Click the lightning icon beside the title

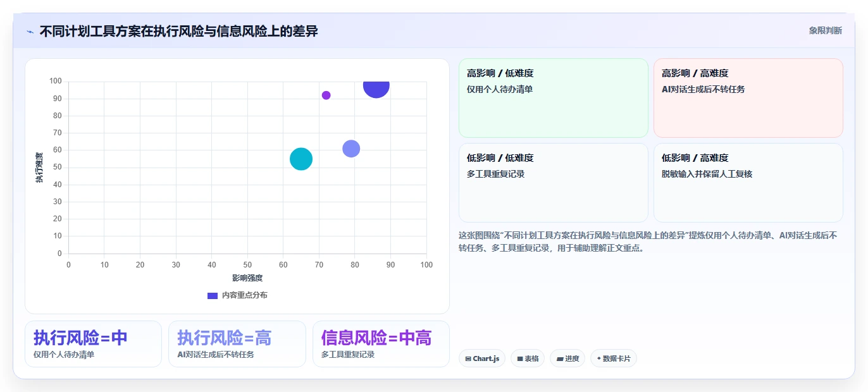[x=30, y=31]
